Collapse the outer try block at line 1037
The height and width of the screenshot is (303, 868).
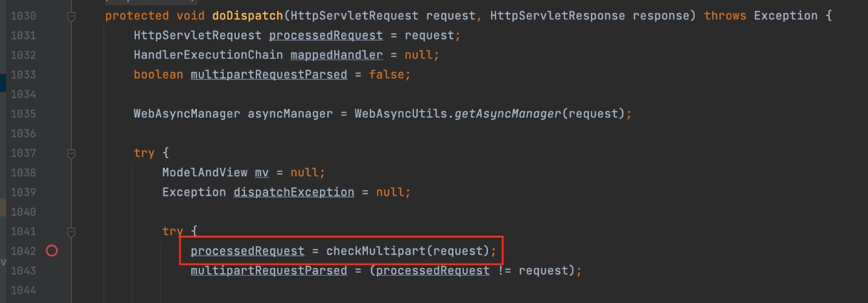[71, 153]
